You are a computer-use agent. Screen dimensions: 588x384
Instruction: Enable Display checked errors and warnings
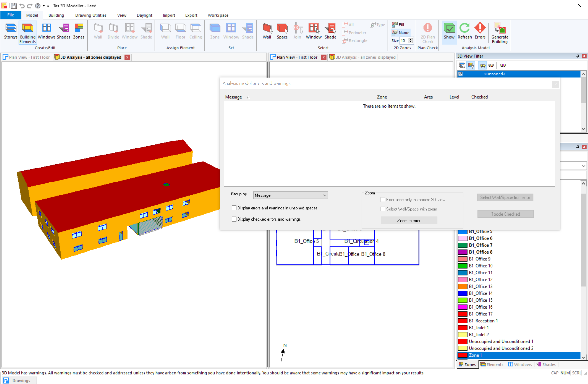click(233, 219)
